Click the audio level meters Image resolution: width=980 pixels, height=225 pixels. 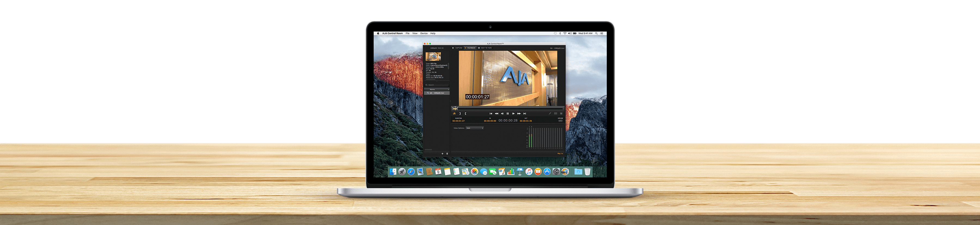[x=545, y=137]
